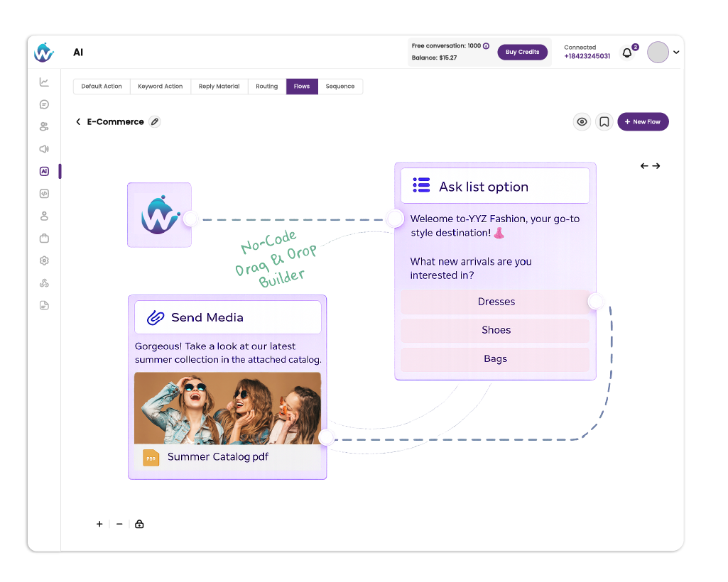The width and height of the screenshot is (728, 582).
Task: Open the notifications bell
Action: (x=627, y=53)
